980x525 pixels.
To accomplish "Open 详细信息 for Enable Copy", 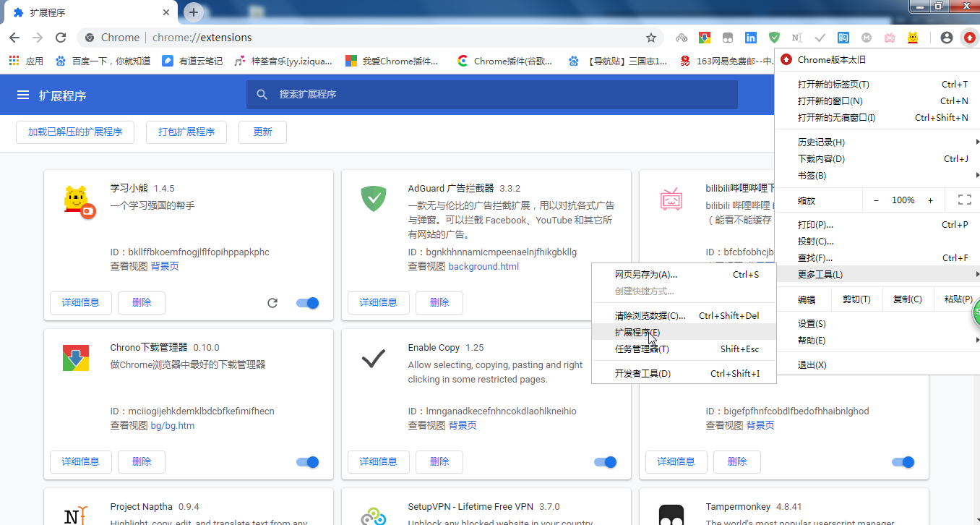I will (x=379, y=461).
